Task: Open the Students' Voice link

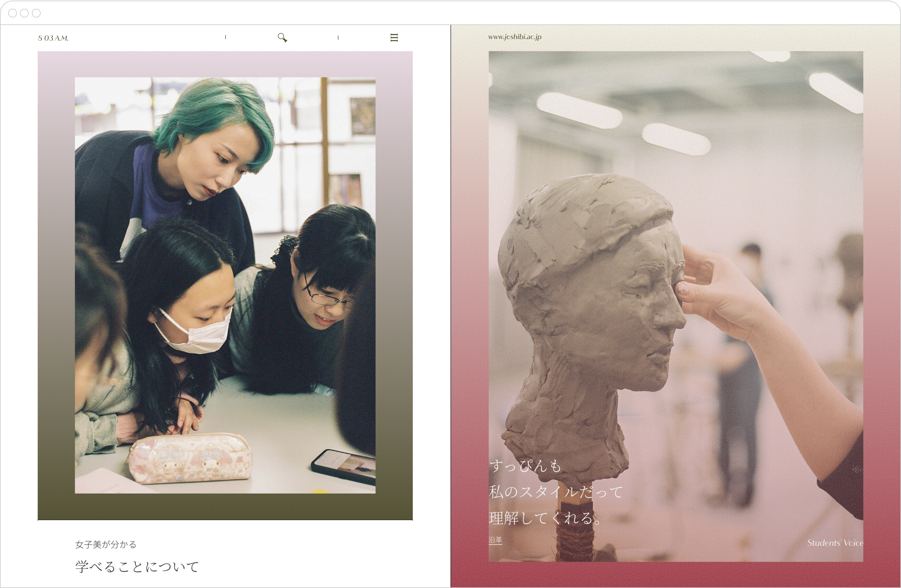Action: [835, 543]
